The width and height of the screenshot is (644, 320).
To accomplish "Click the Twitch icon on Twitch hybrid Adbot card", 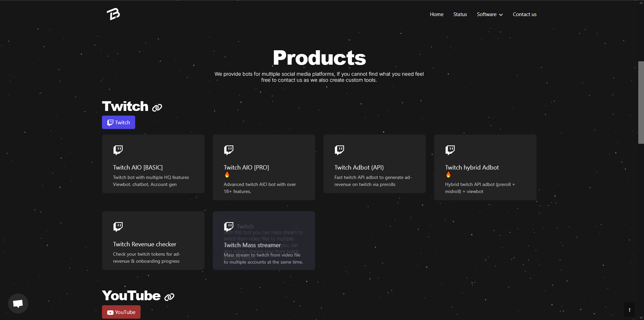I will (x=450, y=150).
